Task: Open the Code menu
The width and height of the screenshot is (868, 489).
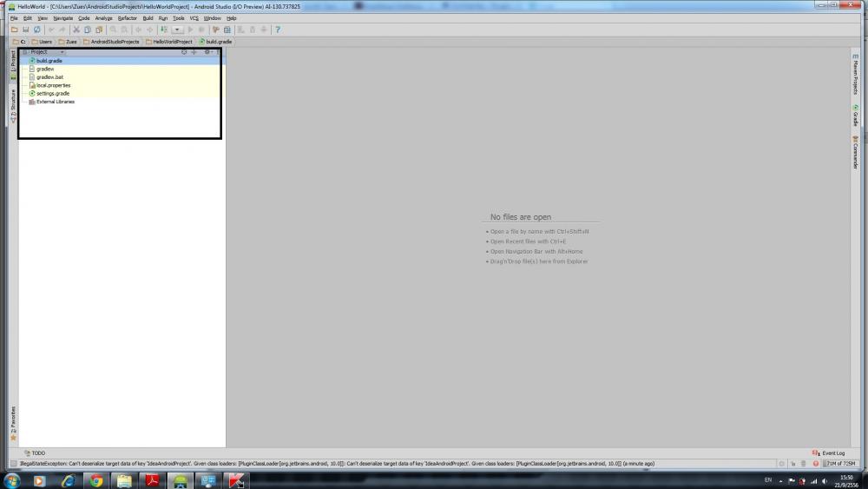Action: tap(84, 18)
